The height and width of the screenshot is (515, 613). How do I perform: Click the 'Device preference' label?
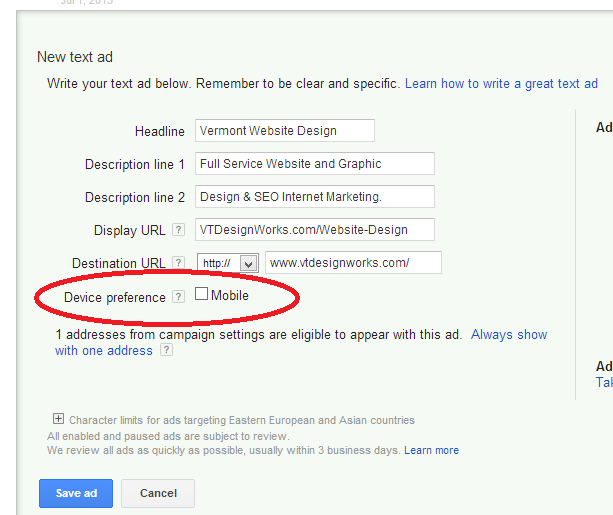(x=115, y=298)
